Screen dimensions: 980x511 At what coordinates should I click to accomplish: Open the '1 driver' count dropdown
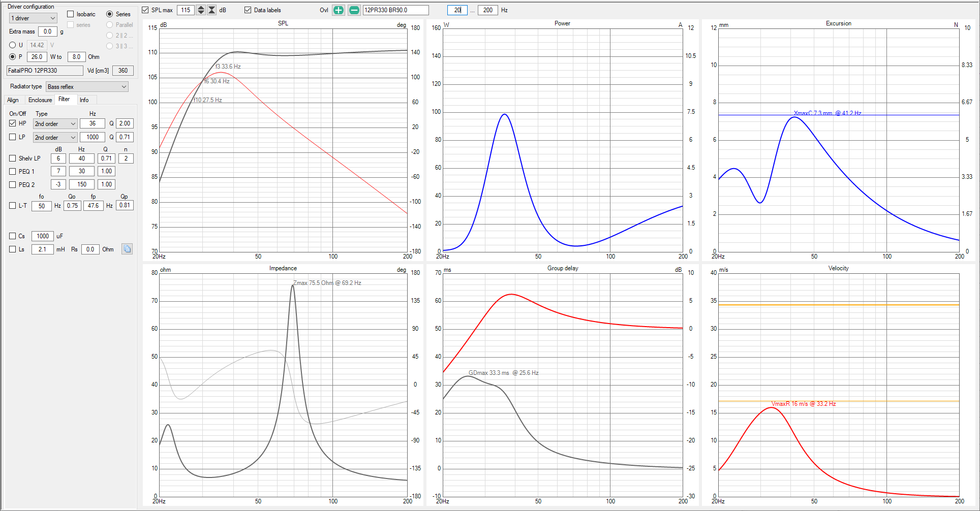(33, 18)
